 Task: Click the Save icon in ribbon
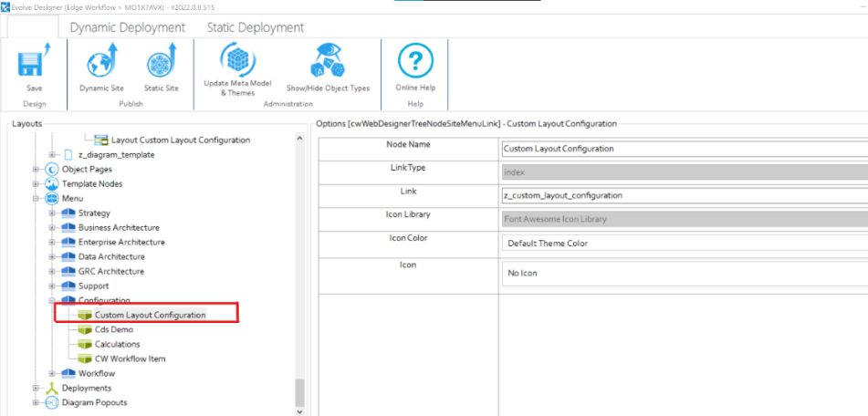34,64
